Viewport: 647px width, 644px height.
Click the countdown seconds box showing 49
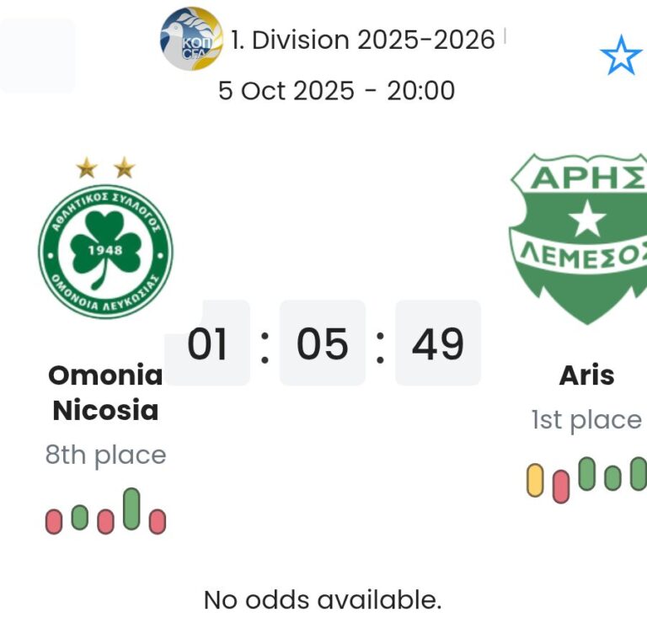click(438, 343)
